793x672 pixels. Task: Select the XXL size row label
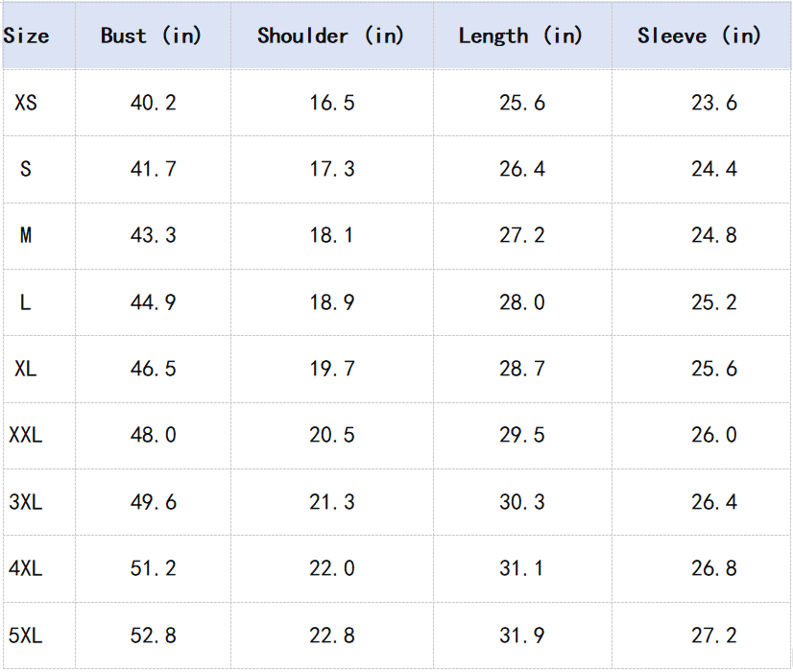[x=26, y=435]
